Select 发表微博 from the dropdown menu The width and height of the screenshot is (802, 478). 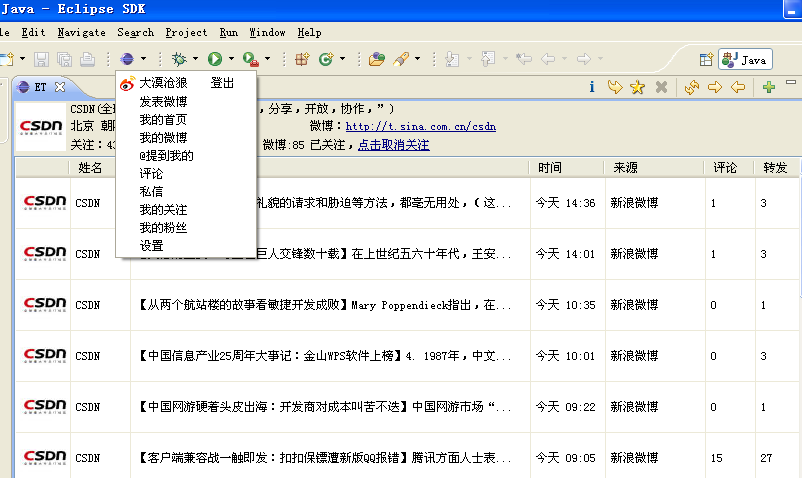point(163,101)
